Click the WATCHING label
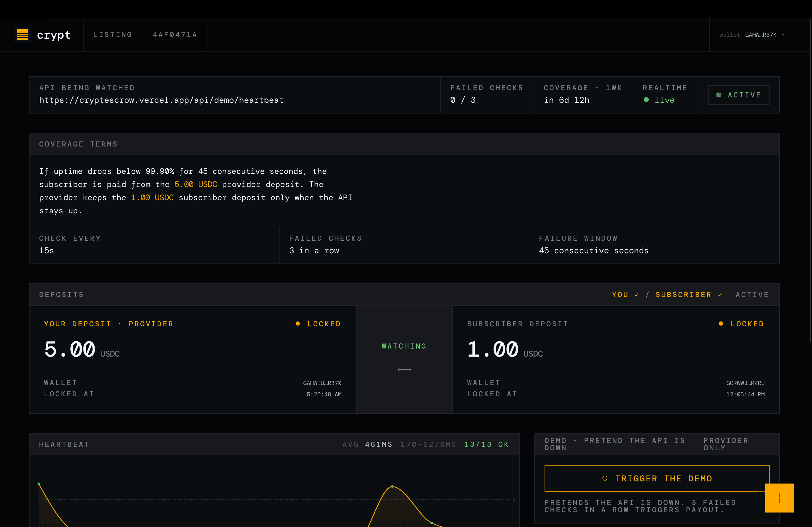 tap(404, 346)
